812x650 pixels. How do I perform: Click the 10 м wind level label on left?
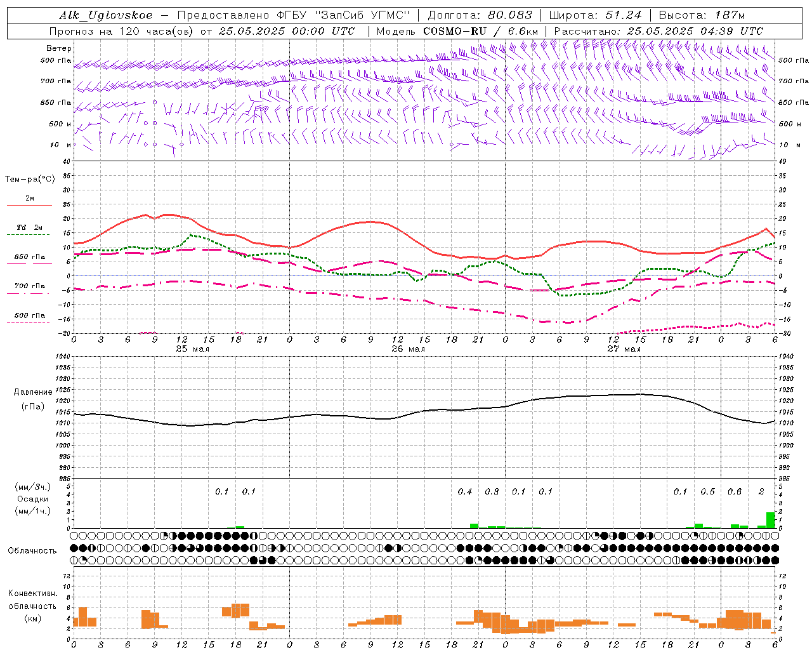point(62,145)
